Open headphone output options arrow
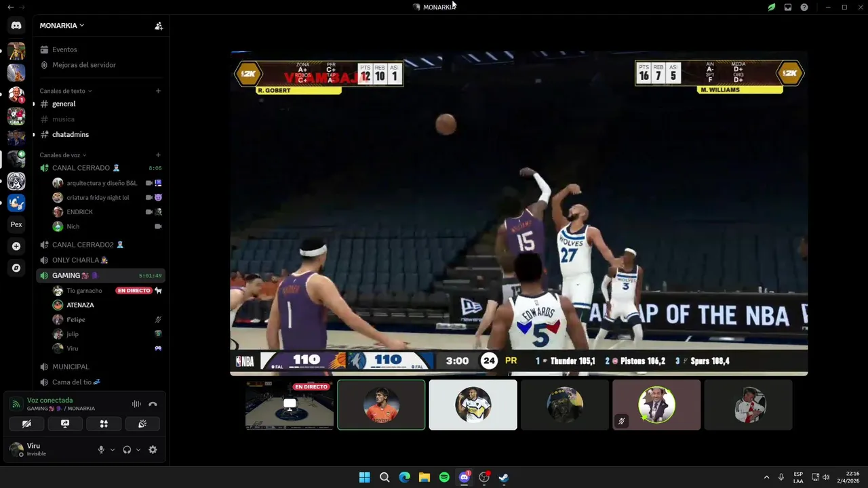868x488 pixels. [138, 449]
